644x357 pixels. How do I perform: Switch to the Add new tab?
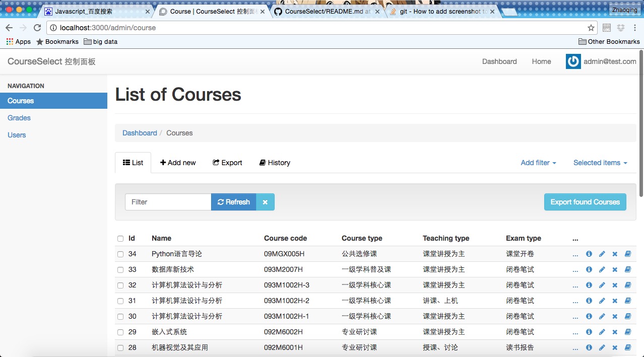[178, 163]
